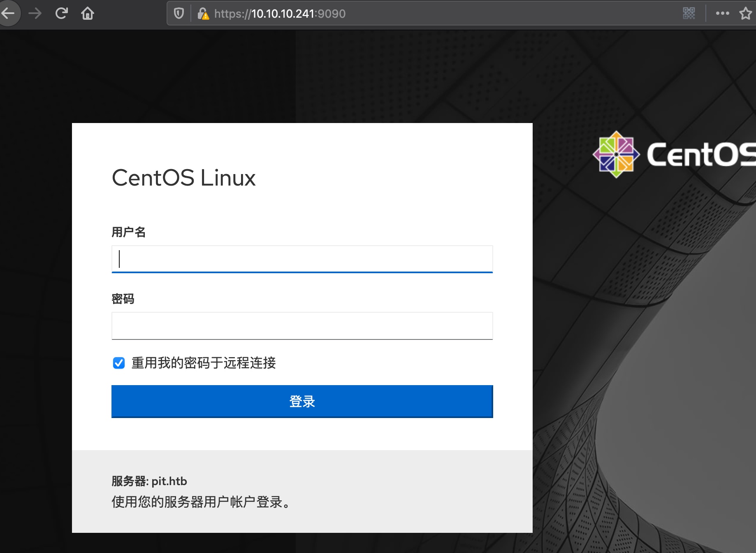Click the CentOS Linux heading

(184, 178)
